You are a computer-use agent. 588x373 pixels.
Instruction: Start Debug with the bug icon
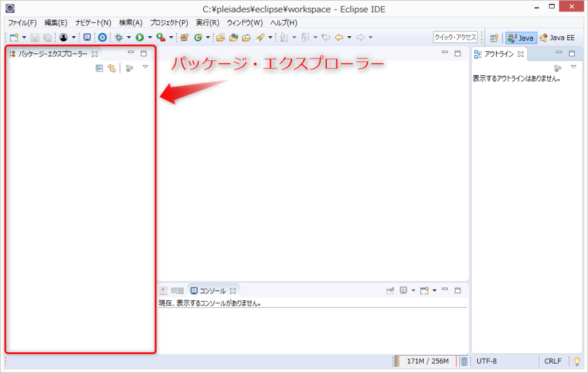coord(119,37)
